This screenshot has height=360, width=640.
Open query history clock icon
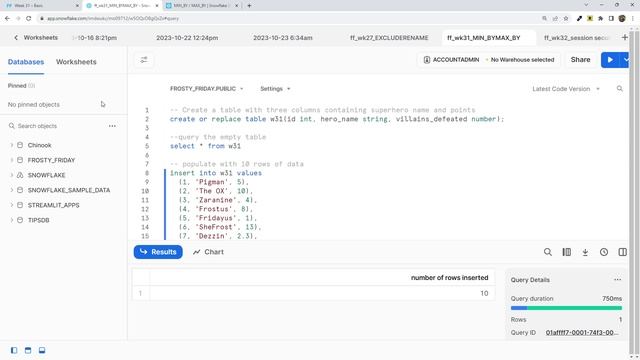pyautogui.click(x=604, y=252)
